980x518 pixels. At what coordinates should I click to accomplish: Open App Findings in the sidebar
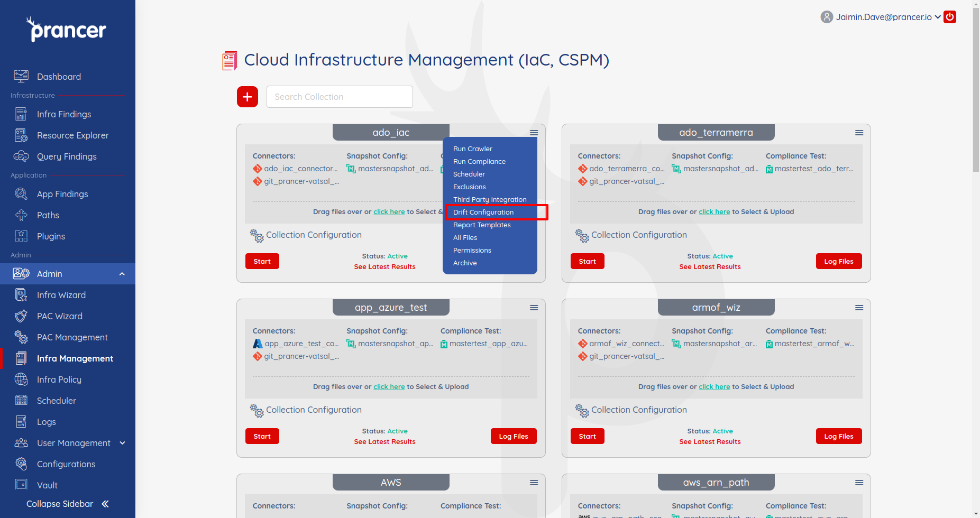coord(62,194)
